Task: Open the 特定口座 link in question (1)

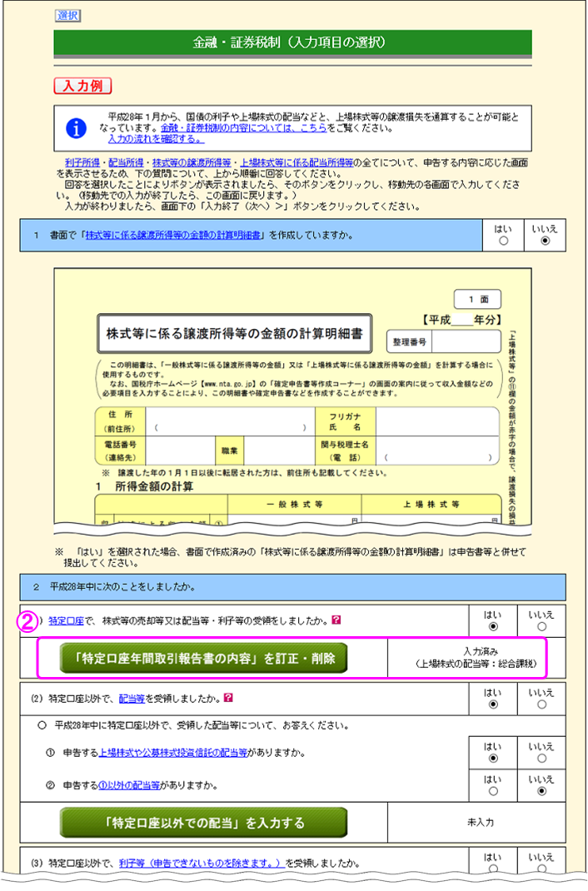Action: [66, 621]
